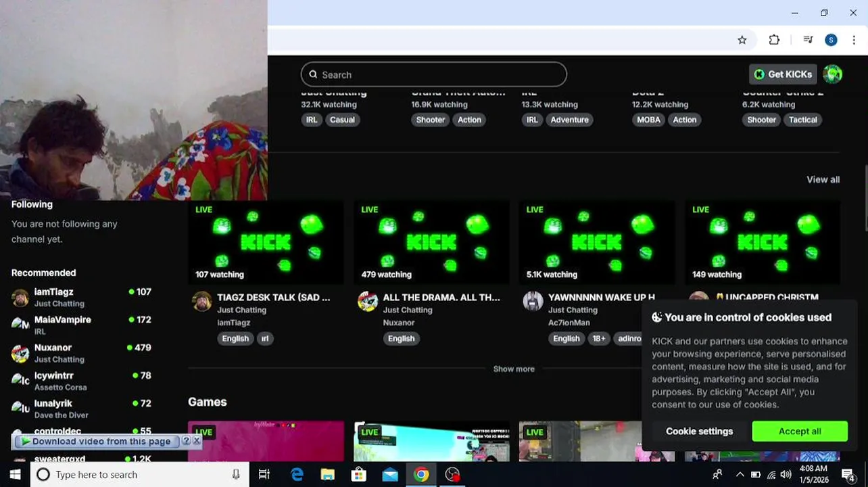Select English tag under Nuxanor stream
Screen dimensions: 868x487
coord(401,338)
